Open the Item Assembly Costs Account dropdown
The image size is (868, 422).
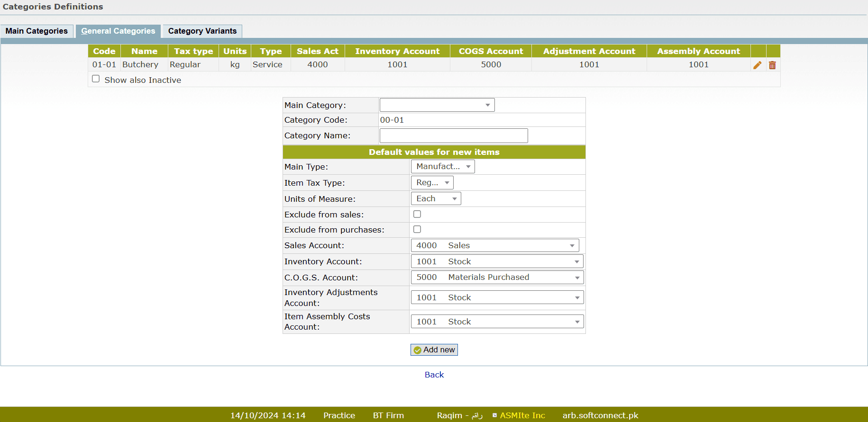(497, 322)
